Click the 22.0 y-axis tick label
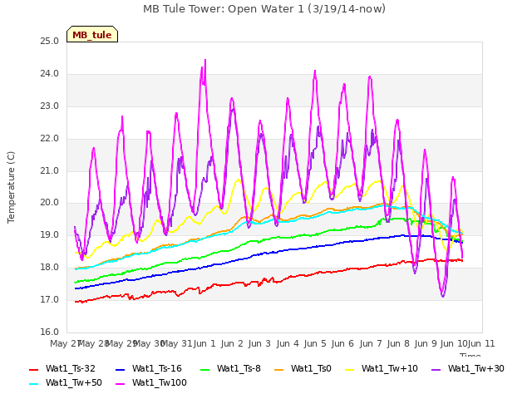 (x=50, y=139)
